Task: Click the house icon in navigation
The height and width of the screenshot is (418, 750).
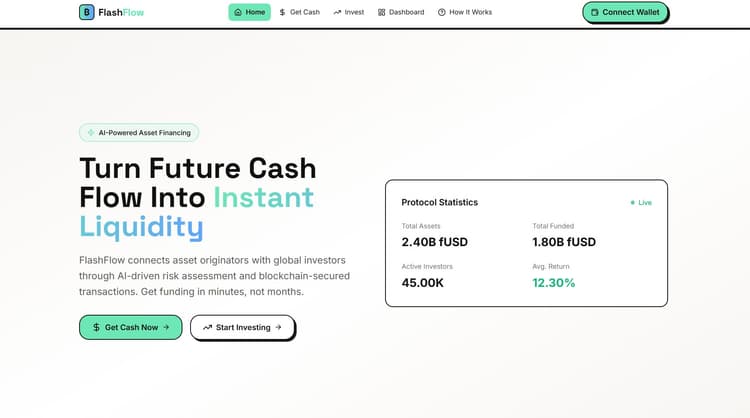Action: click(x=238, y=12)
